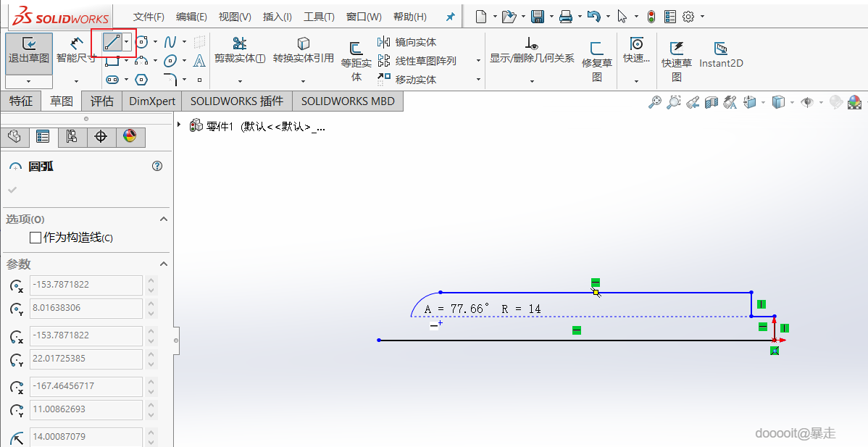Click the Save icon in the top toolbar
The height and width of the screenshot is (447, 868).
[537, 17]
